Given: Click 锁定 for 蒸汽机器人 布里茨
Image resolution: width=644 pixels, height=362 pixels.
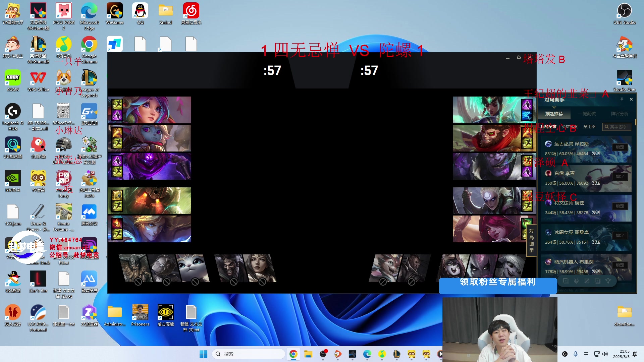Looking at the screenshot, I should (x=620, y=265).
